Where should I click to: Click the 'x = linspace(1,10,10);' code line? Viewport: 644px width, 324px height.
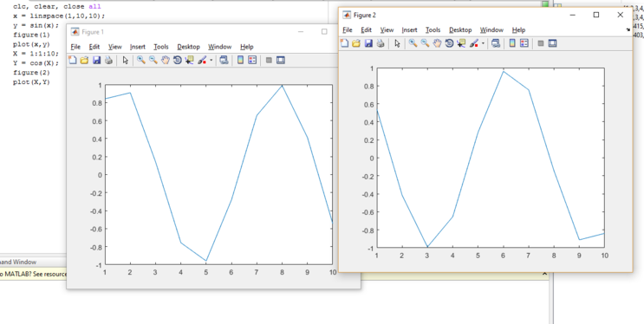59,16
